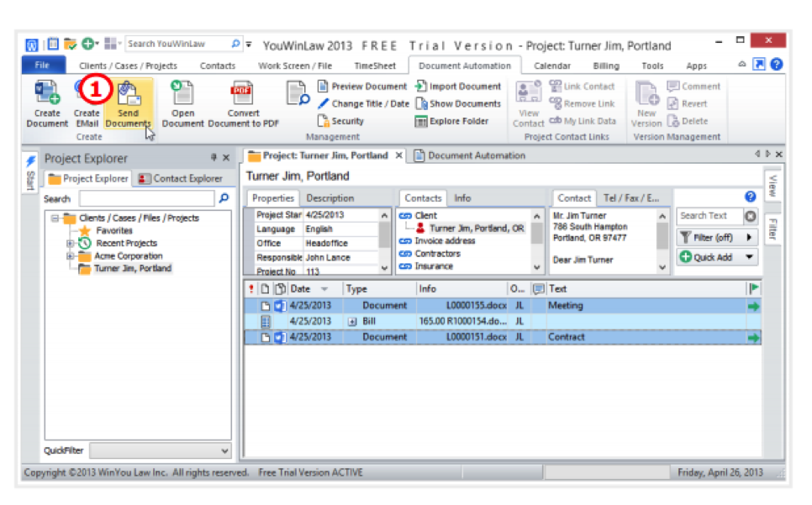Click Import Document

458,86
